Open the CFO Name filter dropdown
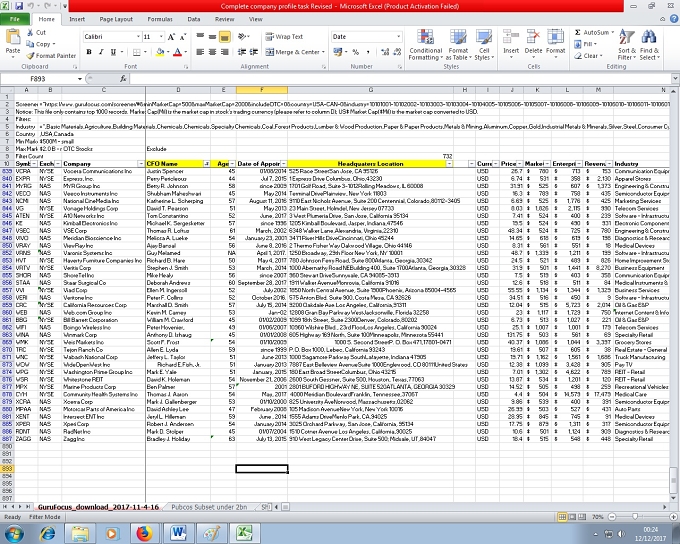The width and height of the screenshot is (680, 544). click(x=206, y=164)
